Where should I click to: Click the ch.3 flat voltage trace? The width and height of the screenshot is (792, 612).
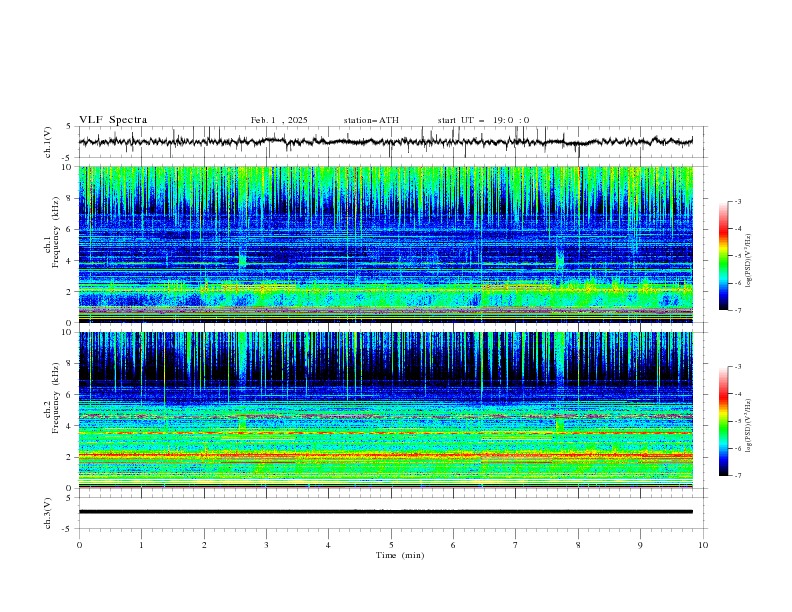coord(385,512)
